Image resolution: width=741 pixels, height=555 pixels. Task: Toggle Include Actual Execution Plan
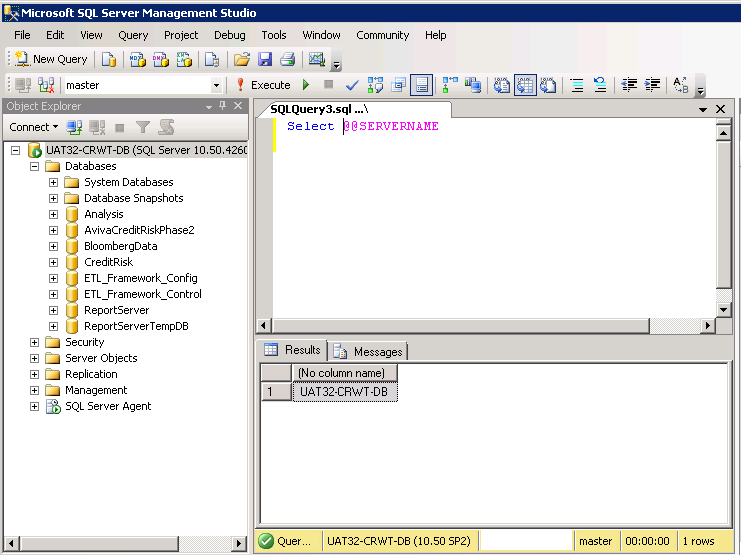pos(449,85)
